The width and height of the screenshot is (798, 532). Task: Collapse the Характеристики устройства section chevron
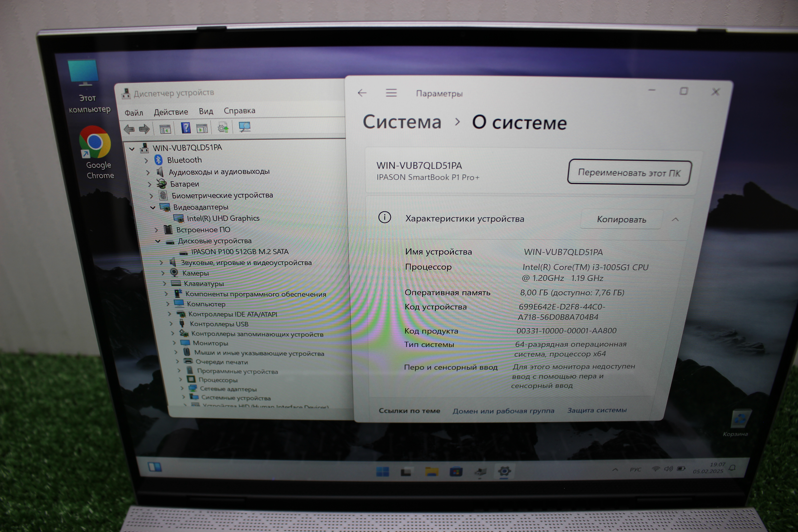tap(675, 220)
